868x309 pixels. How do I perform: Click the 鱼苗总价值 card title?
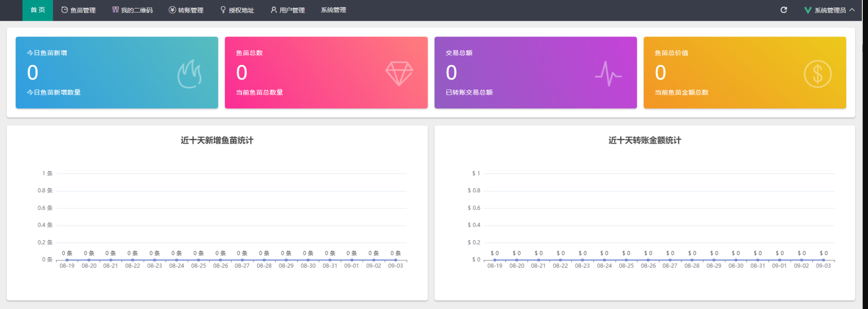click(x=671, y=53)
